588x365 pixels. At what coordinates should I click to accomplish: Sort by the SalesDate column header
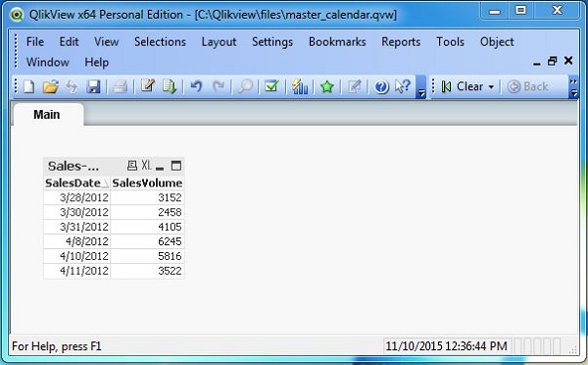coord(76,183)
